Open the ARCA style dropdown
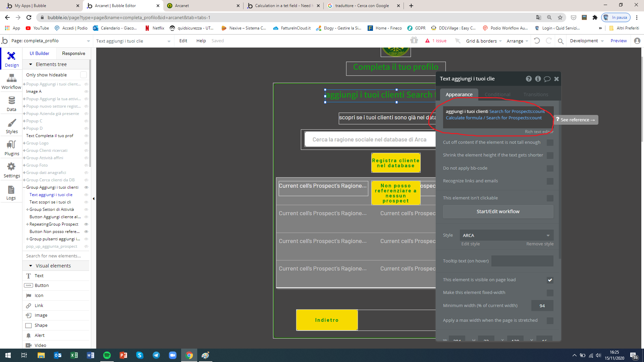 tap(506, 235)
